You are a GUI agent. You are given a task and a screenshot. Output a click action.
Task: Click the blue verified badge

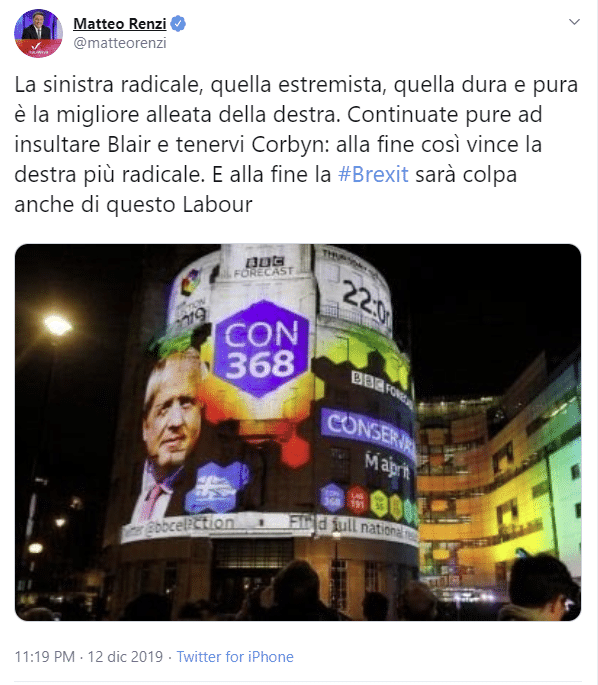tap(178, 24)
